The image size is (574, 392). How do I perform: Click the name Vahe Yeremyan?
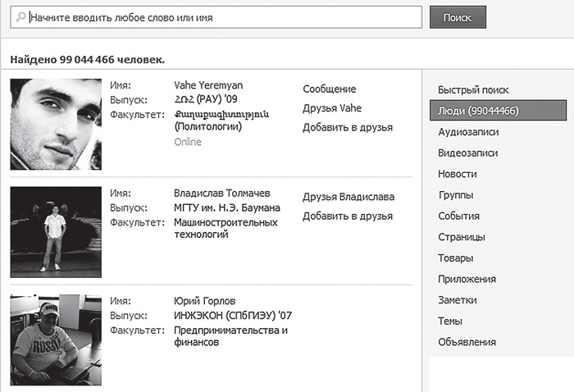(208, 85)
